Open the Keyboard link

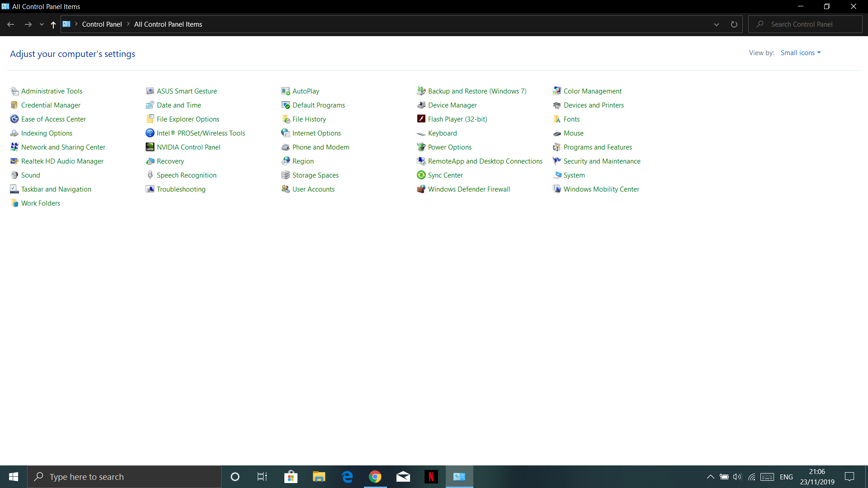point(443,133)
